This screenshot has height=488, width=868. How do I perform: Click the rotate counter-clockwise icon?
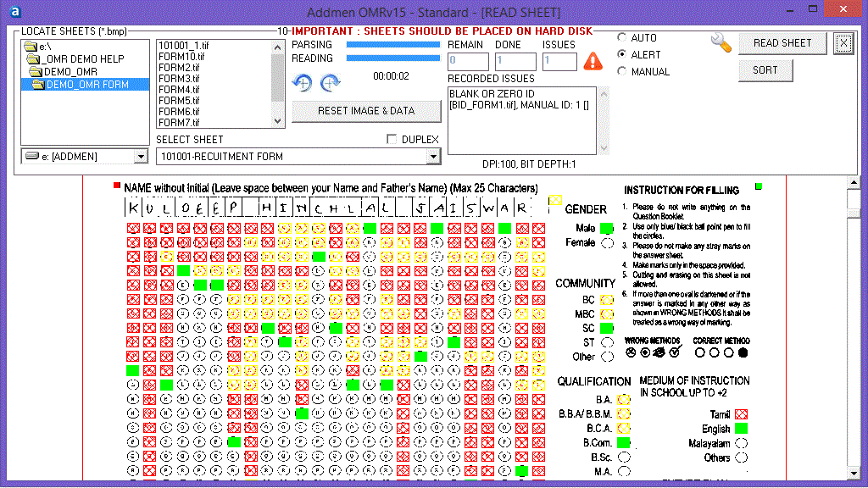(303, 82)
